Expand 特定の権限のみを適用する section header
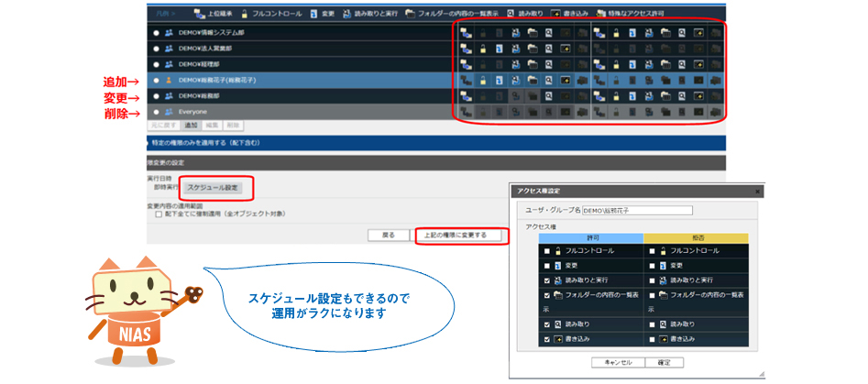 [x=435, y=143]
